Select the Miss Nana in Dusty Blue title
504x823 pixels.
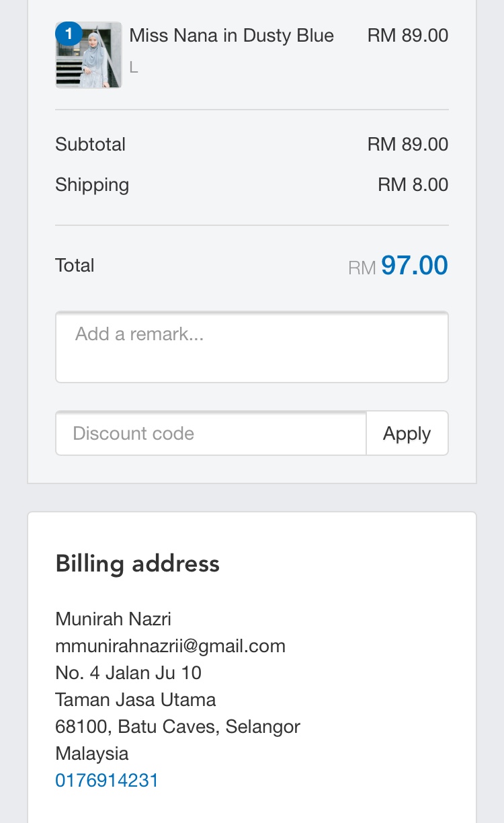pyautogui.click(x=231, y=36)
